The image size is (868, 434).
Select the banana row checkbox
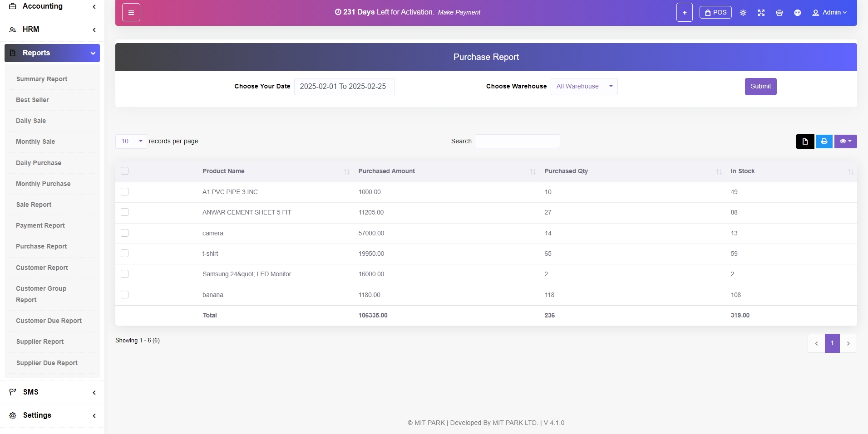tap(125, 295)
